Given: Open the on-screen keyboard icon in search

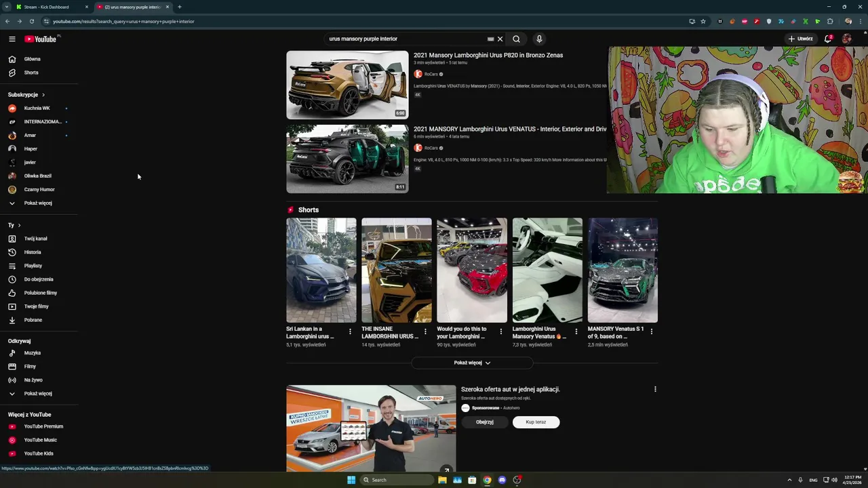Looking at the screenshot, I should click(490, 39).
